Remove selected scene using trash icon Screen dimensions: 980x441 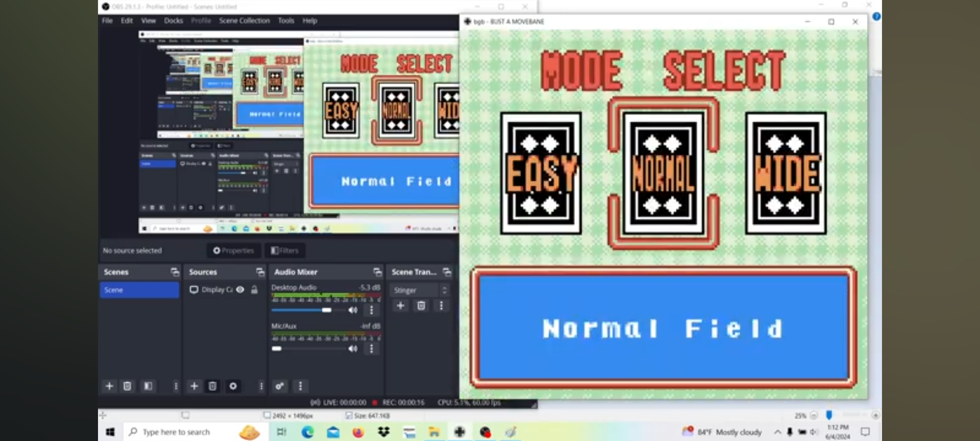pos(127,386)
